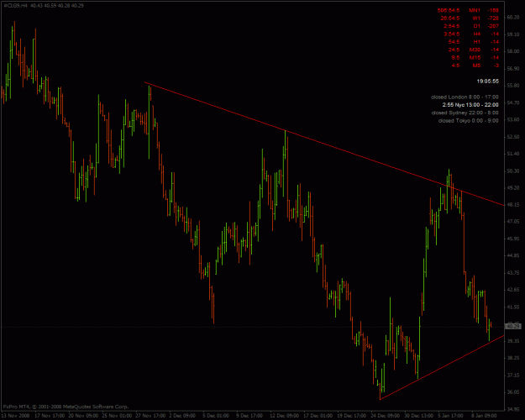Click the 9:5 countdown in the M15 row
Viewport: 525px width, 420px height.
tap(455, 58)
